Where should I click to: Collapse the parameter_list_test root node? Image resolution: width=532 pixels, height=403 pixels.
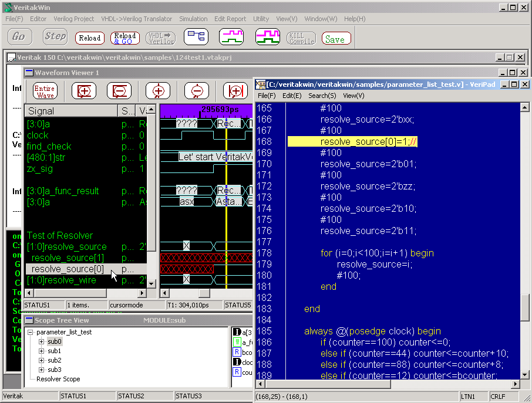click(x=31, y=332)
